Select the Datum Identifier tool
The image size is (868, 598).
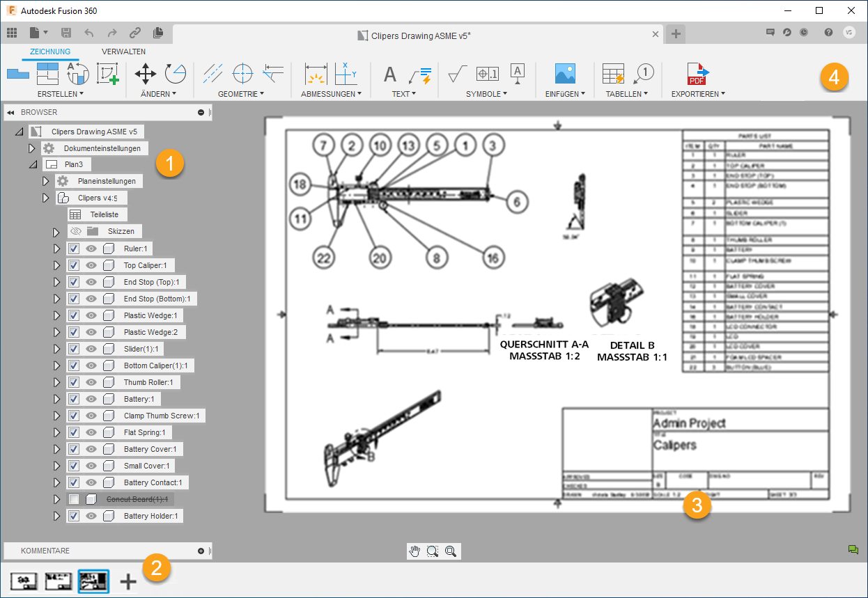pos(518,73)
